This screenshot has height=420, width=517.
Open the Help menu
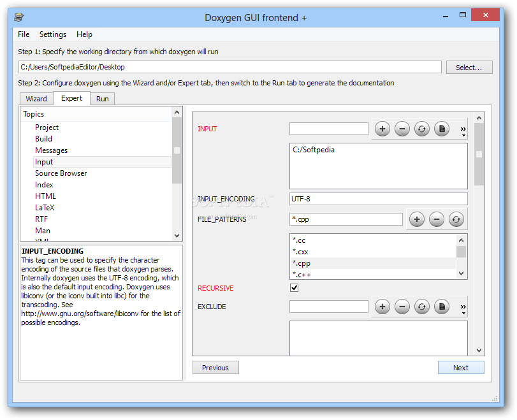pyautogui.click(x=84, y=34)
